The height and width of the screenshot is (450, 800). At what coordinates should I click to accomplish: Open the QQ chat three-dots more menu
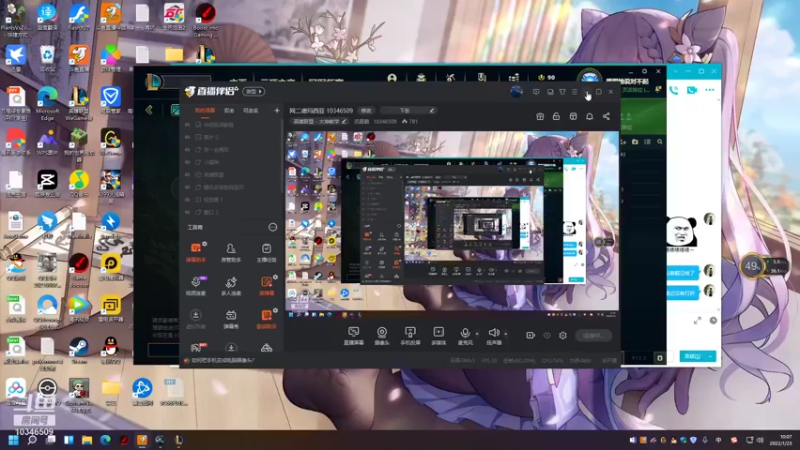[x=710, y=90]
